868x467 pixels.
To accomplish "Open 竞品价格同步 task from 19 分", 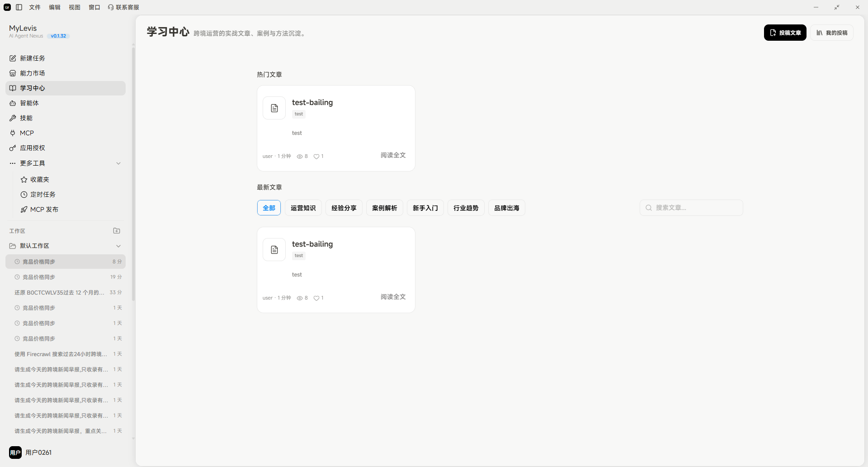I will 66,277.
